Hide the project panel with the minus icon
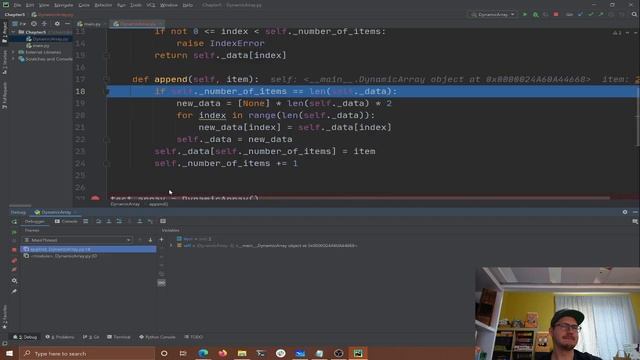 [67, 24]
